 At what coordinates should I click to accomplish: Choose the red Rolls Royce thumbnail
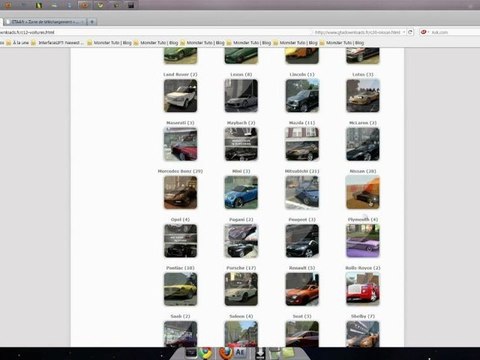363,289
